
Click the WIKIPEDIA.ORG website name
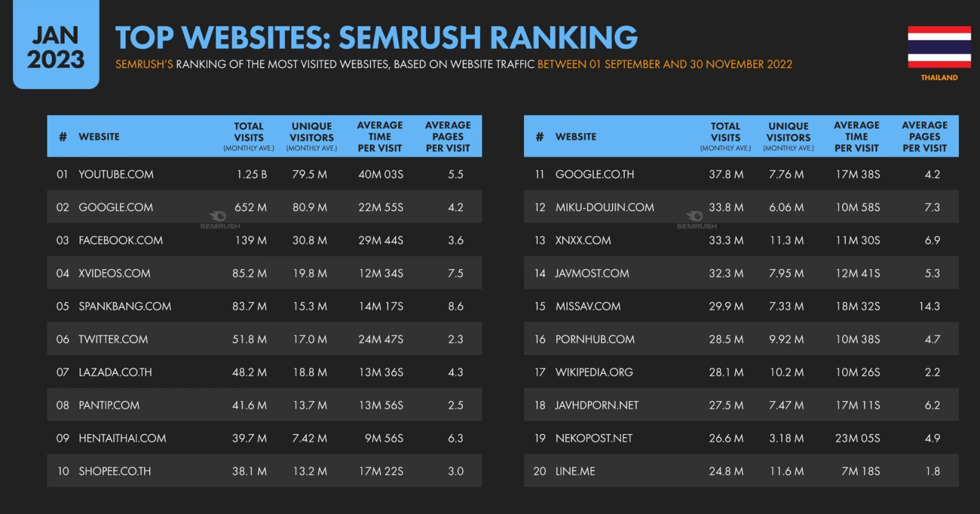(594, 373)
